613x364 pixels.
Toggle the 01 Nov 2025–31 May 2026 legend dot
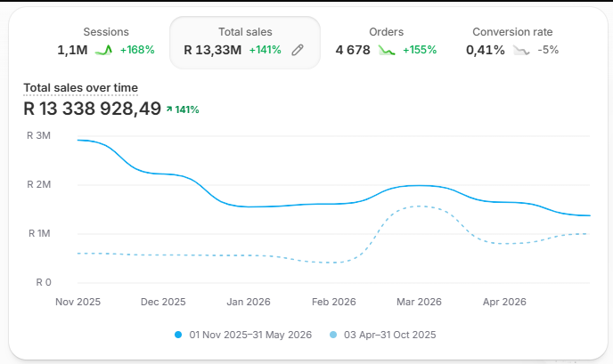(x=178, y=335)
